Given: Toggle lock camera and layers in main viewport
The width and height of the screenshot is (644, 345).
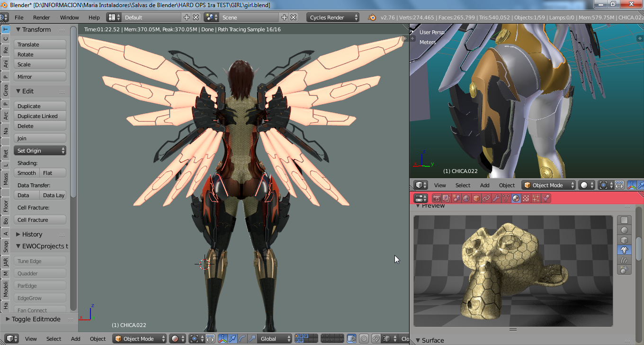Looking at the screenshot, I should (x=351, y=339).
